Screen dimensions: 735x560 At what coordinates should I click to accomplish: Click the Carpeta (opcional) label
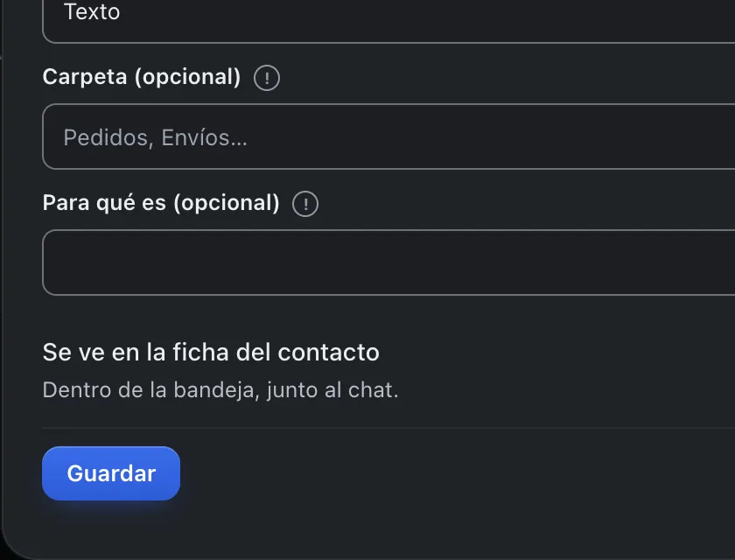(x=142, y=77)
